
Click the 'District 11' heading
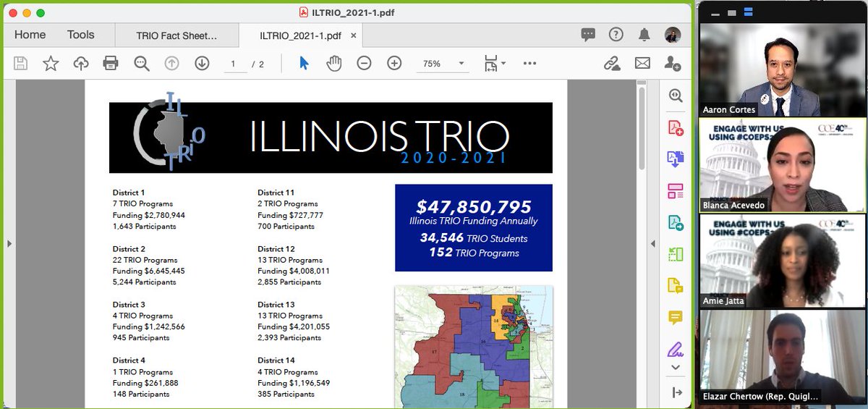pyautogui.click(x=277, y=193)
